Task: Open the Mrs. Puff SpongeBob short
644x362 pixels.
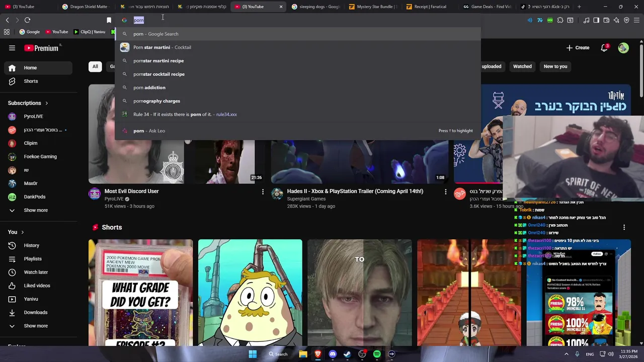Action: click(250, 293)
